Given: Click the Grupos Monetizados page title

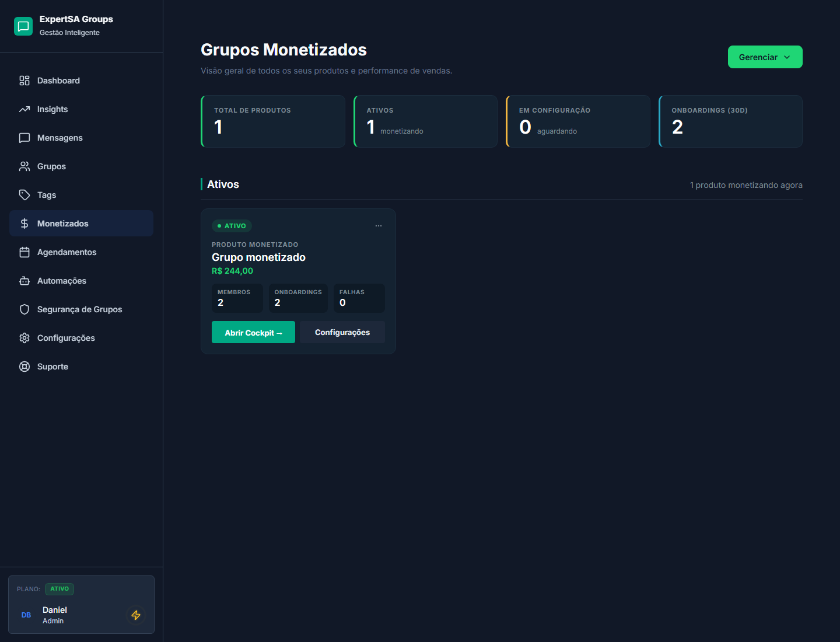Looking at the screenshot, I should tap(283, 50).
